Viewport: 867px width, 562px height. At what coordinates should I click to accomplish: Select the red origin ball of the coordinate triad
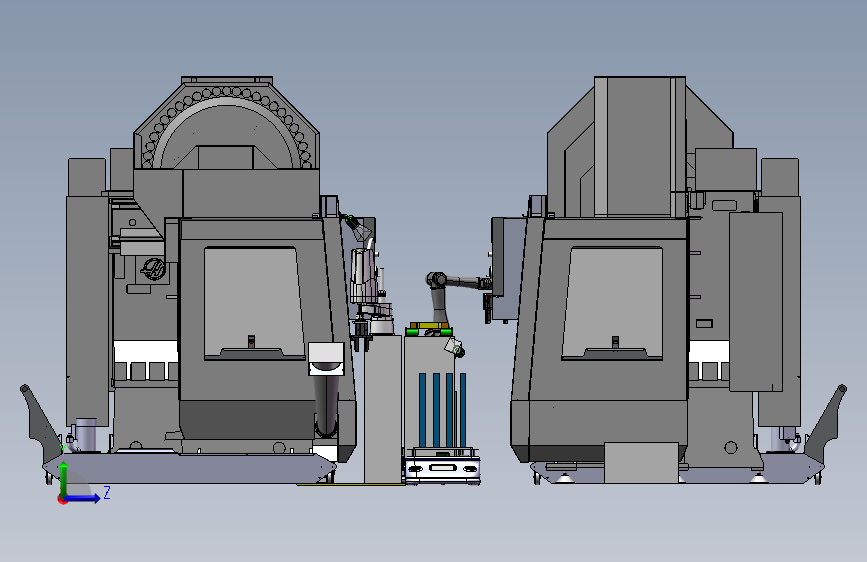pos(62,499)
